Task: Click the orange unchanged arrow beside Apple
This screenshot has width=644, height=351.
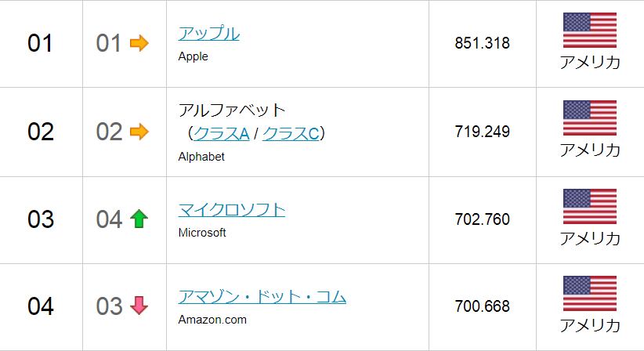Action: click(x=139, y=43)
